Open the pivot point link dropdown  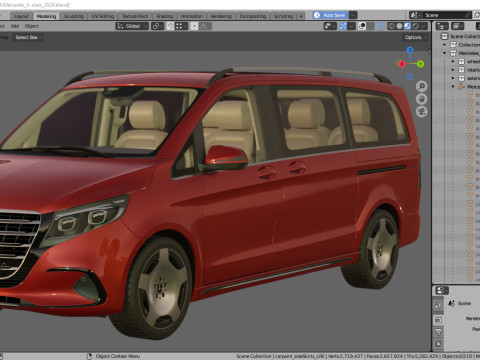[157, 26]
